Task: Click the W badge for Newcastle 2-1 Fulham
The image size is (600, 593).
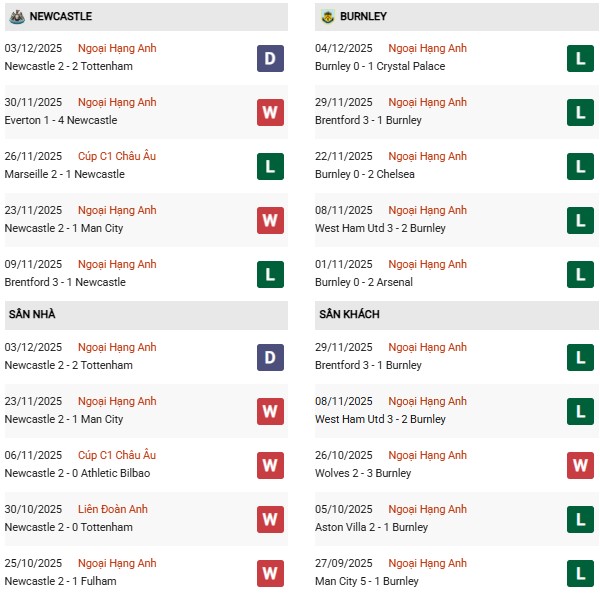Action: click(270, 573)
